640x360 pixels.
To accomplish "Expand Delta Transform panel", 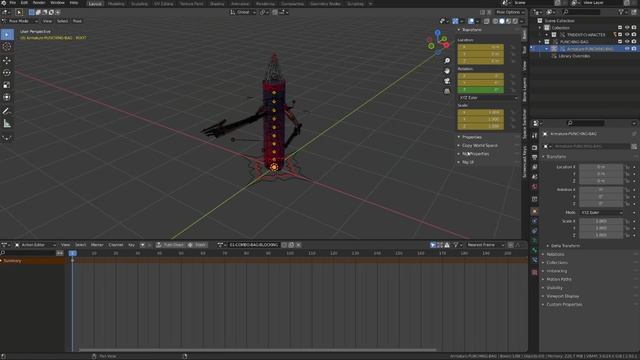I will click(x=565, y=246).
